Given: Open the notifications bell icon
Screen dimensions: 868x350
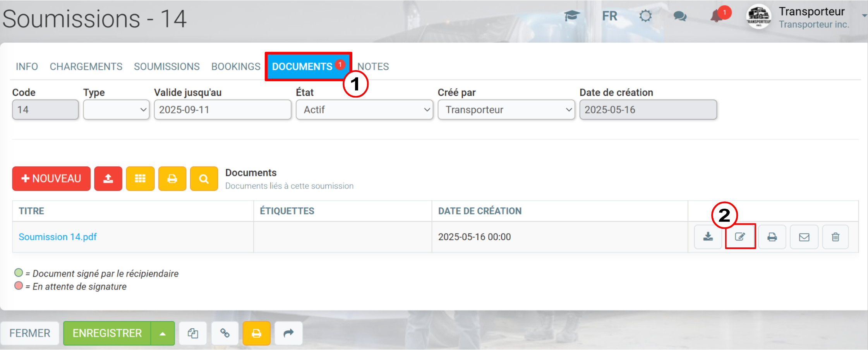Looking at the screenshot, I should (717, 16).
